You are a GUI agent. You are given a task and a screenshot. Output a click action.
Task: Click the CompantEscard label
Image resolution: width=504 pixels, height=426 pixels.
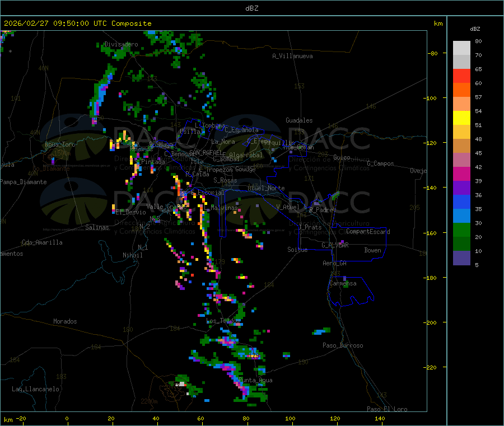click(x=368, y=232)
